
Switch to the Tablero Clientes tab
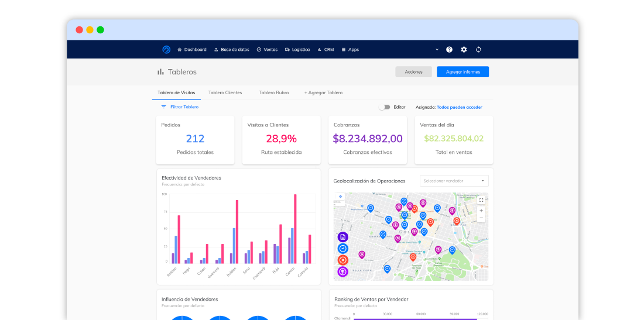tap(225, 92)
